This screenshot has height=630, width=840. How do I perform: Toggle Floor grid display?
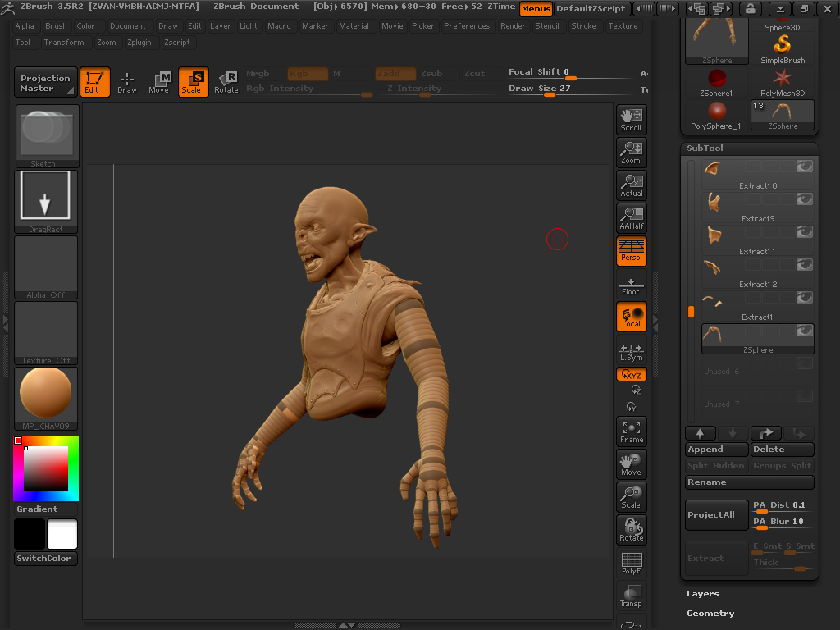pos(631,285)
